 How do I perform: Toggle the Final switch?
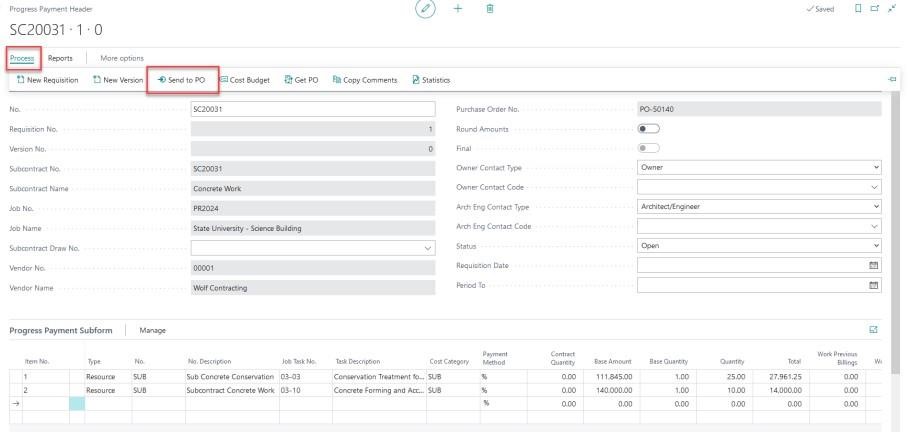pyautogui.click(x=648, y=148)
